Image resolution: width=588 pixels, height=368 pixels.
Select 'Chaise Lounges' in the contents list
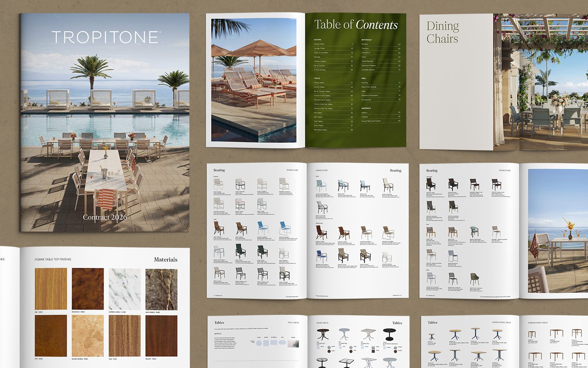click(320, 61)
